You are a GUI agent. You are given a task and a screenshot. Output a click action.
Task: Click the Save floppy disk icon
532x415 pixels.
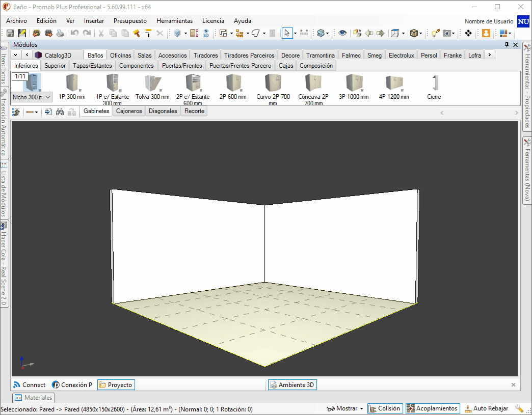click(x=10, y=33)
